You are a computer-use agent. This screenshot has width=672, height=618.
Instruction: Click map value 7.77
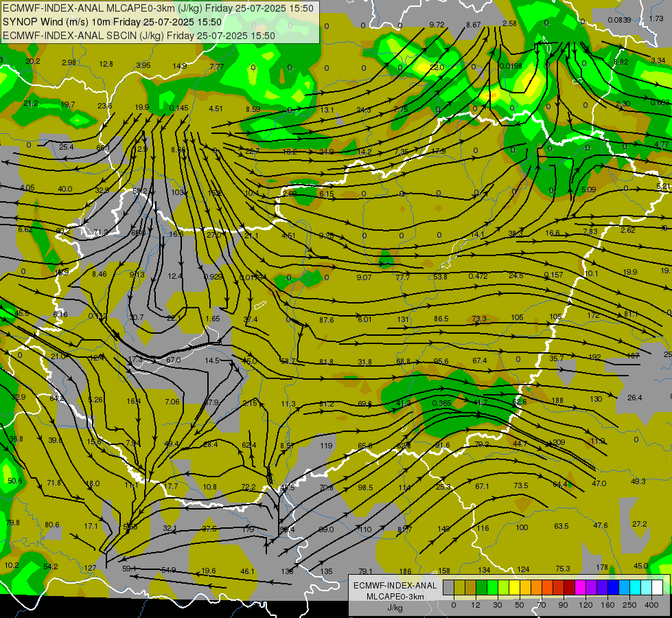(217, 67)
